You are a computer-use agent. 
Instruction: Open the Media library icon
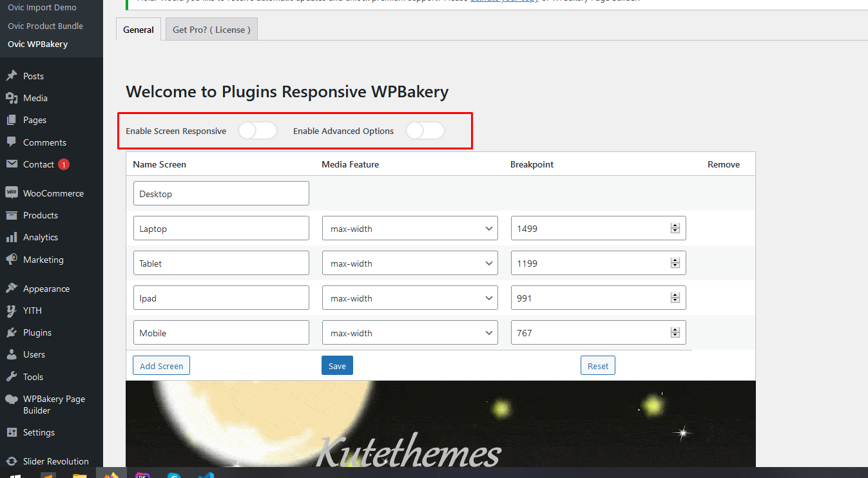[x=12, y=98]
